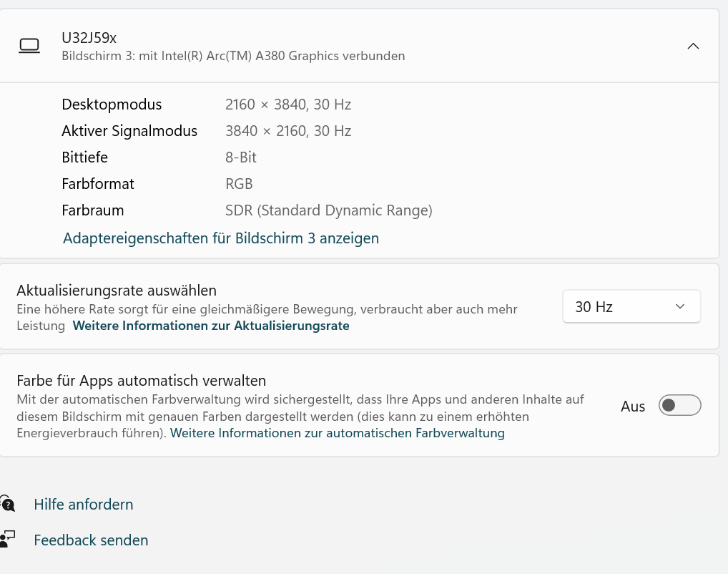Open Adaptereigenschaften für Bildschirm 3 anzeigen link
Screen dimensions: 728x574
tap(220, 238)
